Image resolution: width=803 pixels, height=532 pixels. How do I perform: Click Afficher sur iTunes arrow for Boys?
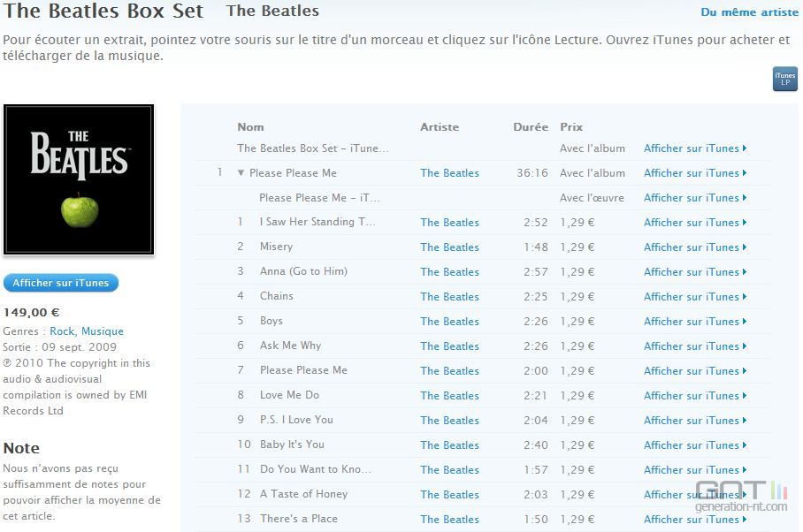pyautogui.click(x=745, y=322)
